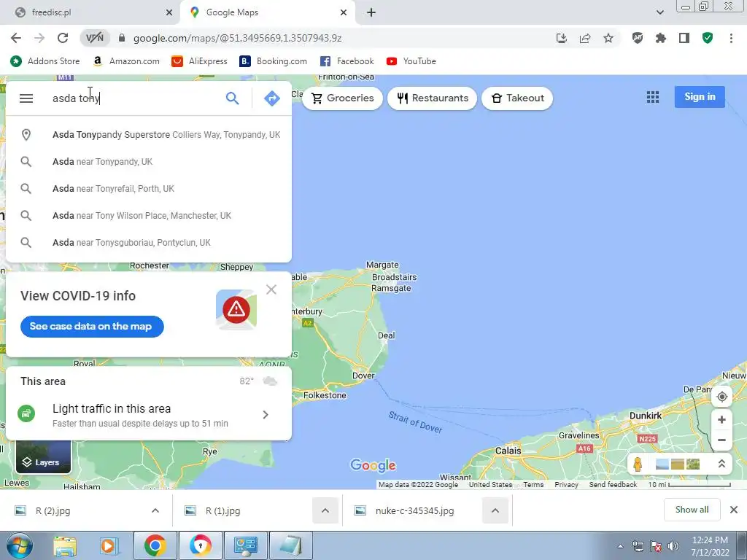Screen dimensions: 747x560
Task: Toggle the browser side panel icon
Action: 684,38
